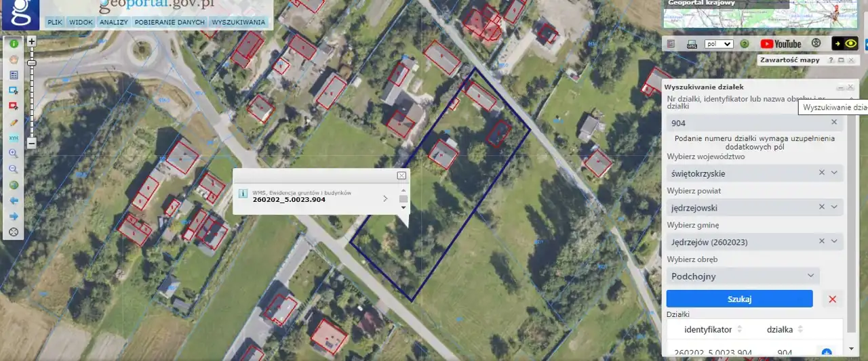Viewport: 868px width, 361px height.
Task: Activate the zoom-in magnifier tool
Action: pyautogui.click(x=14, y=154)
